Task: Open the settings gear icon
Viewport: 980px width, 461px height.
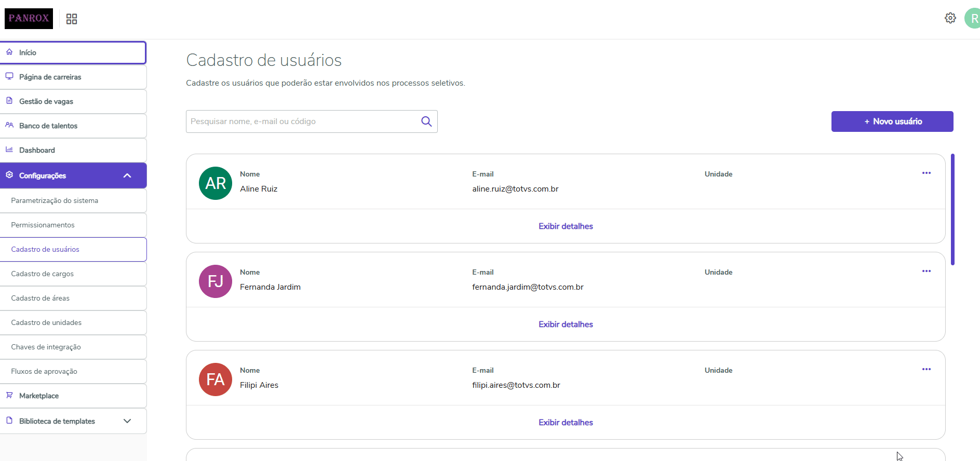Action: click(x=950, y=18)
